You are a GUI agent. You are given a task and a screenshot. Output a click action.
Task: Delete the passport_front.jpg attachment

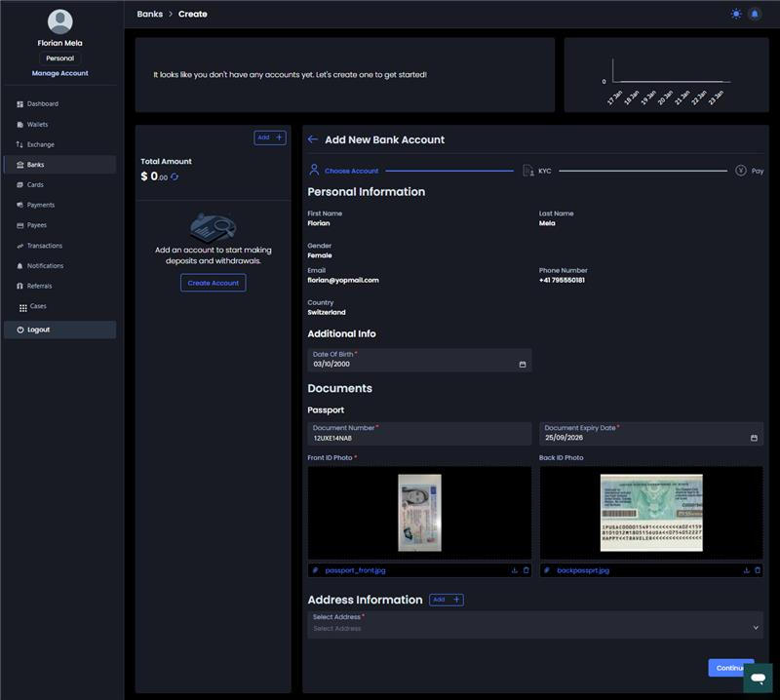[x=526, y=570]
